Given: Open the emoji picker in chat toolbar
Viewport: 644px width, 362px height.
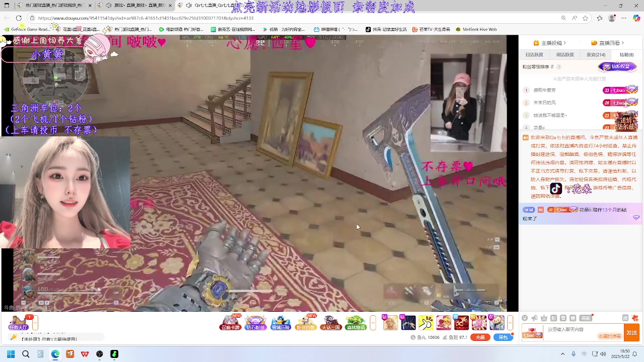Looking at the screenshot, I should (x=525, y=318).
